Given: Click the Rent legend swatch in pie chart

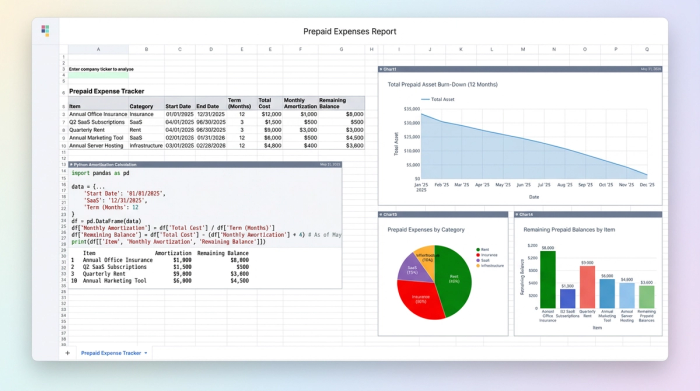Looking at the screenshot, I should 478,250.
